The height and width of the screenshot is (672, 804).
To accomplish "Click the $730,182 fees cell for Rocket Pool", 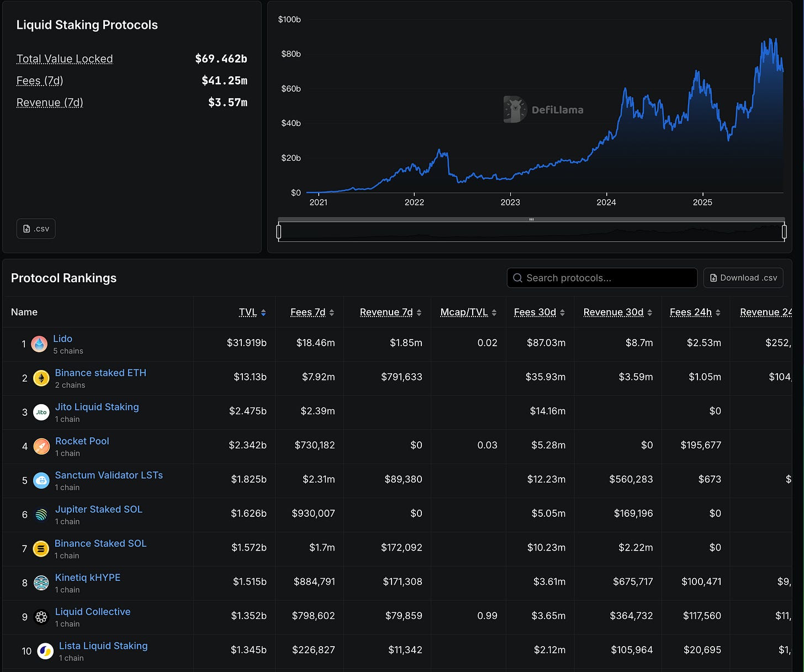I will [x=315, y=445].
